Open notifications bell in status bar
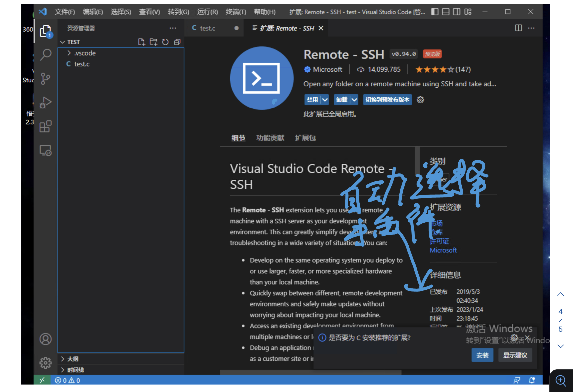This screenshot has height=392, width=573. coord(532,380)
